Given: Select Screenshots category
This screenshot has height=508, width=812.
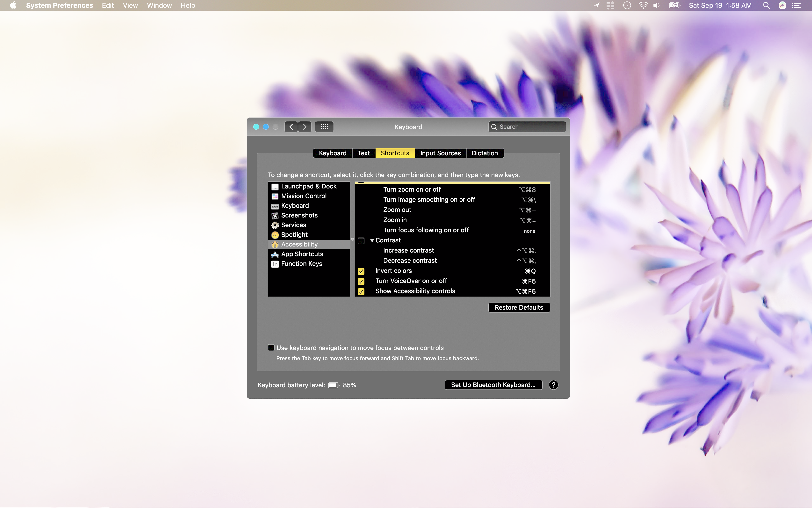Looking at the screenshot, I should [x=309, y=215].
